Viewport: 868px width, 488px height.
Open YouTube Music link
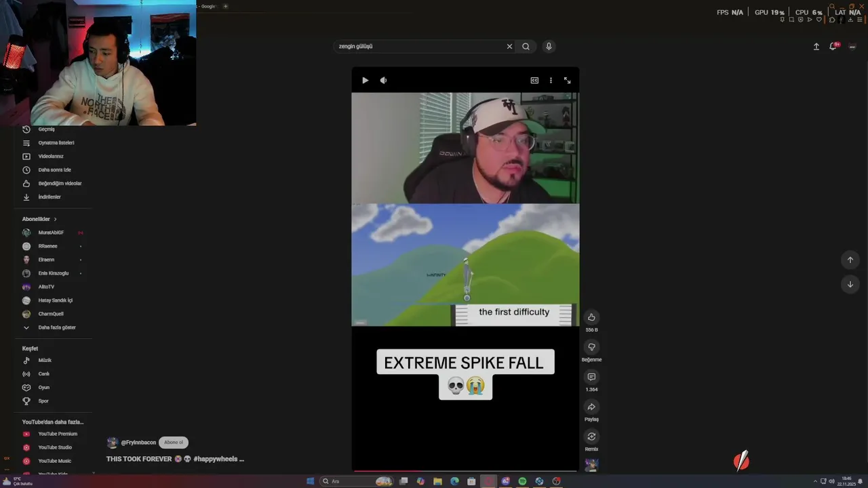(54, 461)
